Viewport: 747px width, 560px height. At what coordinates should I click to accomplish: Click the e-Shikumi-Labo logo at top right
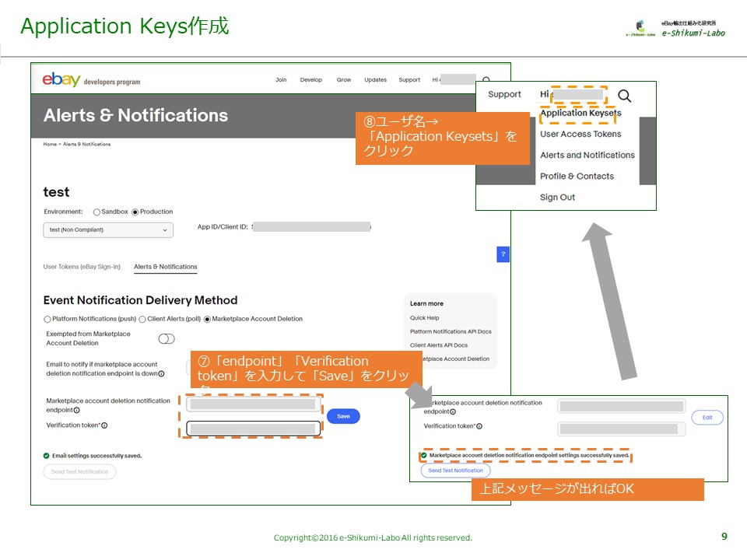(675, 28)
